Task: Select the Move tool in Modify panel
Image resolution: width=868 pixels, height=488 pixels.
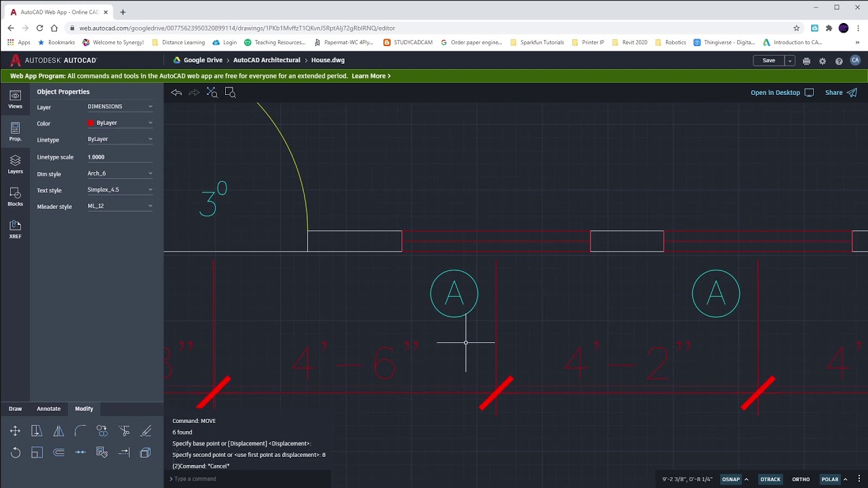Action: (x=15, y=431)
